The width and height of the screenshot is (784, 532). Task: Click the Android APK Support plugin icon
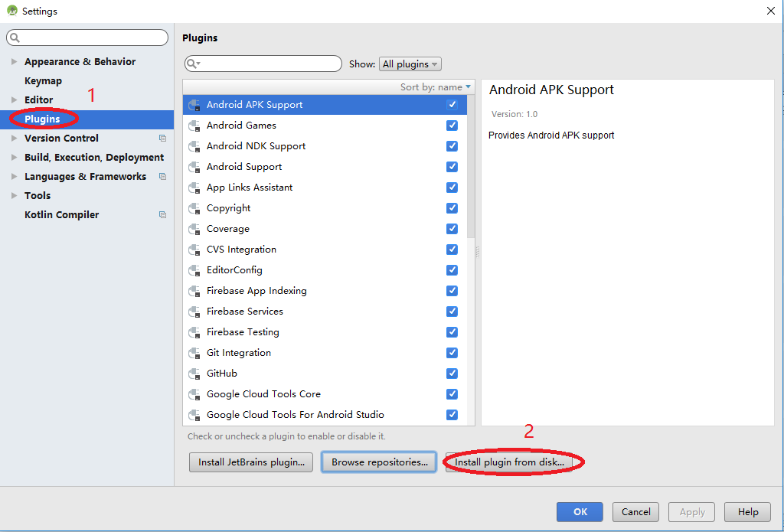[x=194, y=105]
